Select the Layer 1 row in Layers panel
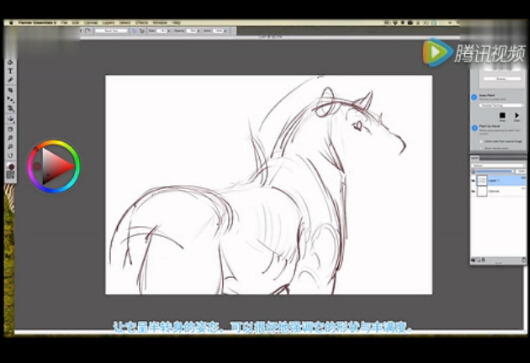The height and width of the screenshot is (363, 530). 499,181
